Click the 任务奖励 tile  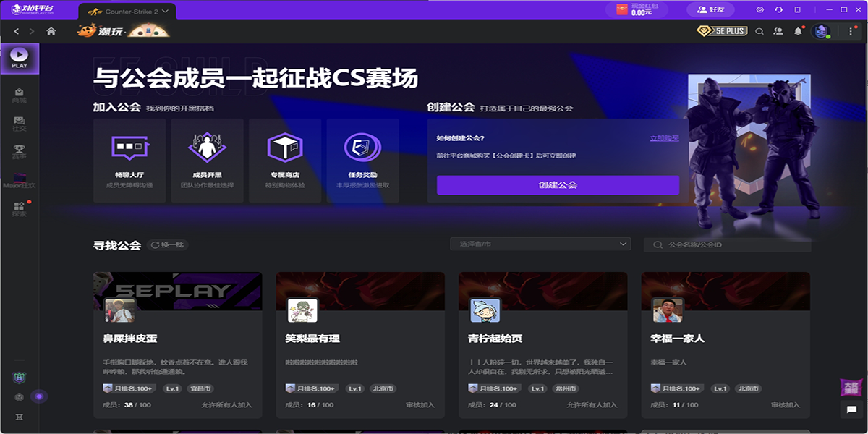[362, 160]
